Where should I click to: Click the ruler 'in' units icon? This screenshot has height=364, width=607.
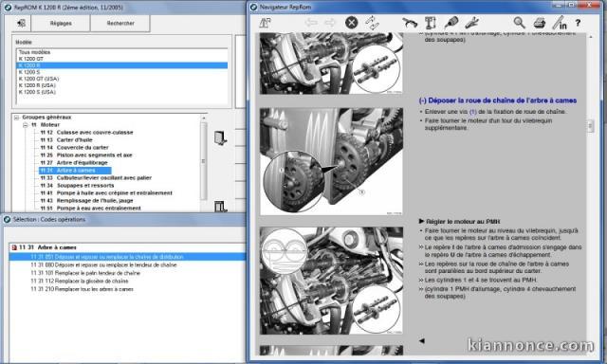560,23
